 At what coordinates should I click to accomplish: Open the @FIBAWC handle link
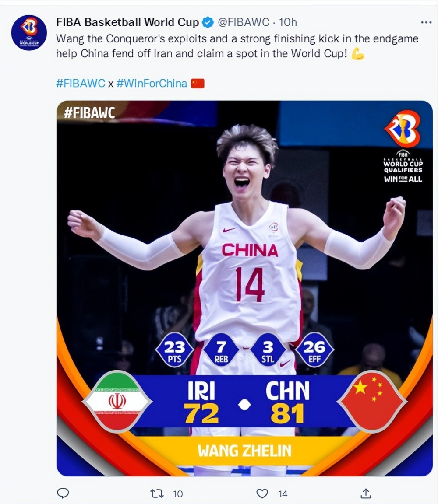(243, 22)
